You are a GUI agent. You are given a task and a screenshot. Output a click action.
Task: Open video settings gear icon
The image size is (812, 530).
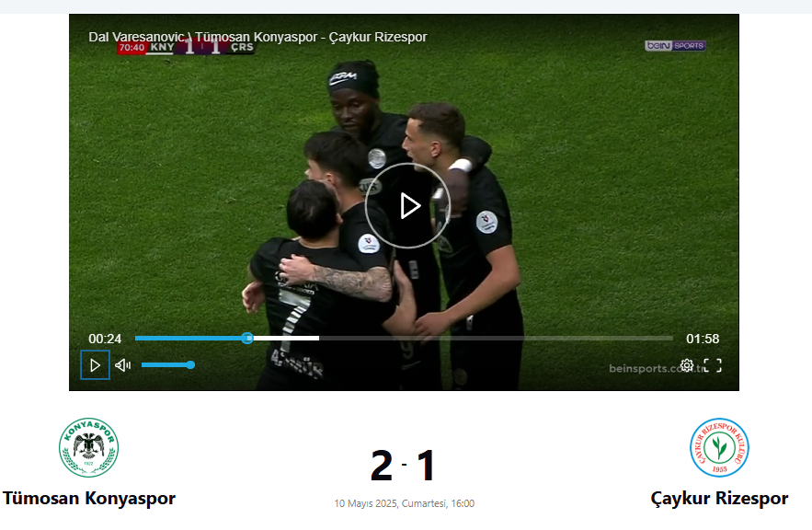tap(687, 365)
